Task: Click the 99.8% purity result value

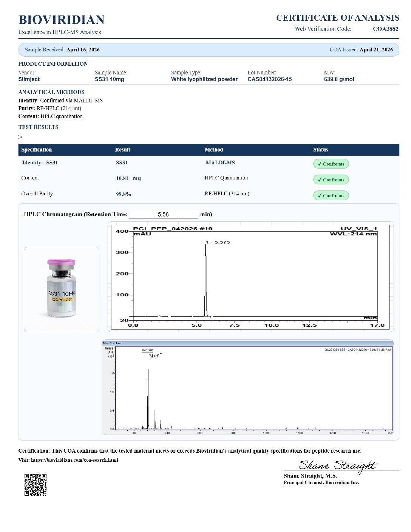Action: tap(124, 194)
